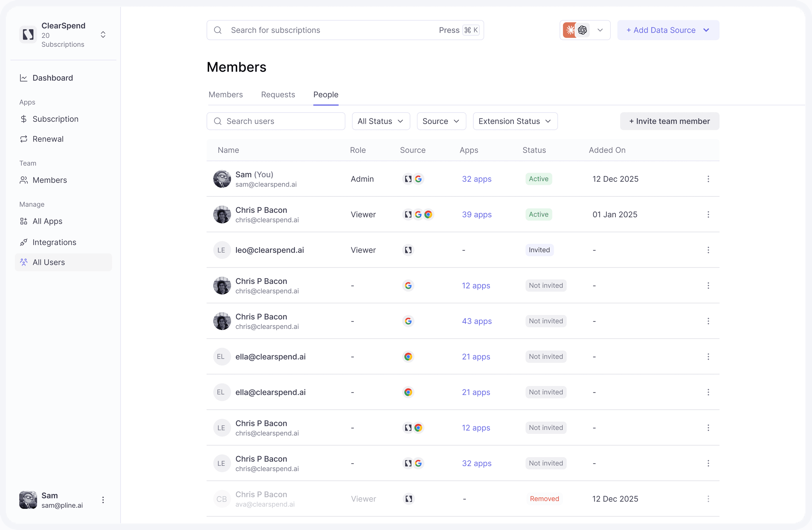The height and width of the screenshot is (530, 812).
Task: Open the All Status filter dropdown
Action: (x=381, y=121)
